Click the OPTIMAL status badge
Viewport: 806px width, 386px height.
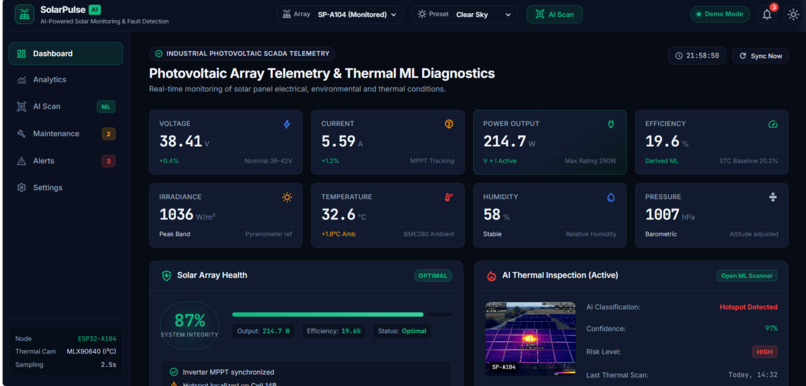(433, 275)
